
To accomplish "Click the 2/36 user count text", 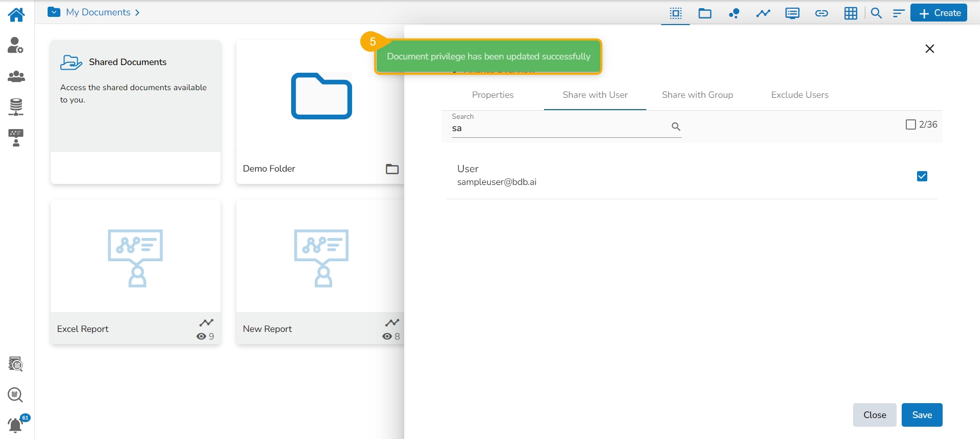I will [x=928, y=124].
